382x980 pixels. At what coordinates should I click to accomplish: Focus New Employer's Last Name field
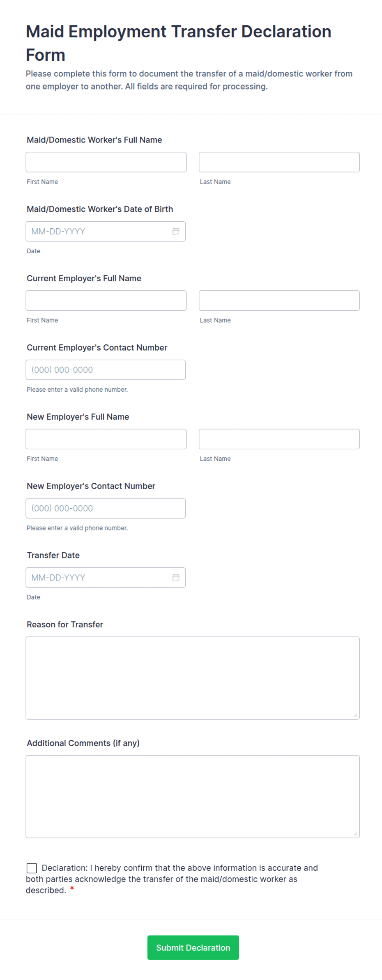click(279, 439)
